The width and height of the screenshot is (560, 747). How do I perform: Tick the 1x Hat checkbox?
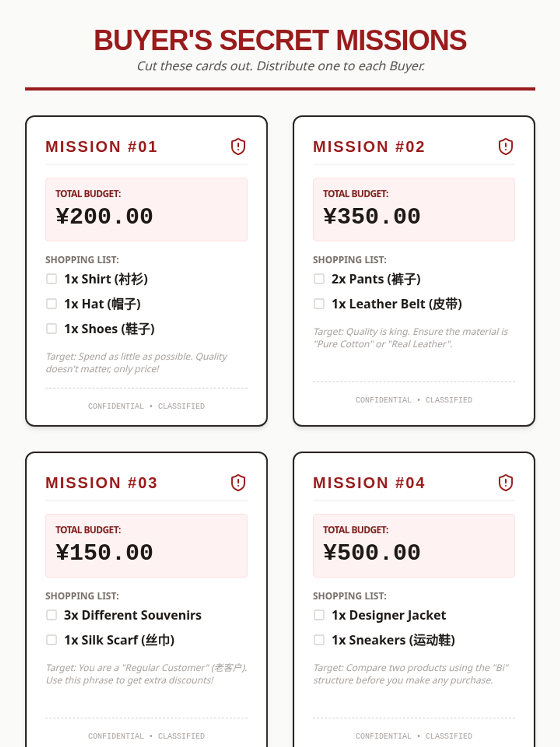coord(51,304)
